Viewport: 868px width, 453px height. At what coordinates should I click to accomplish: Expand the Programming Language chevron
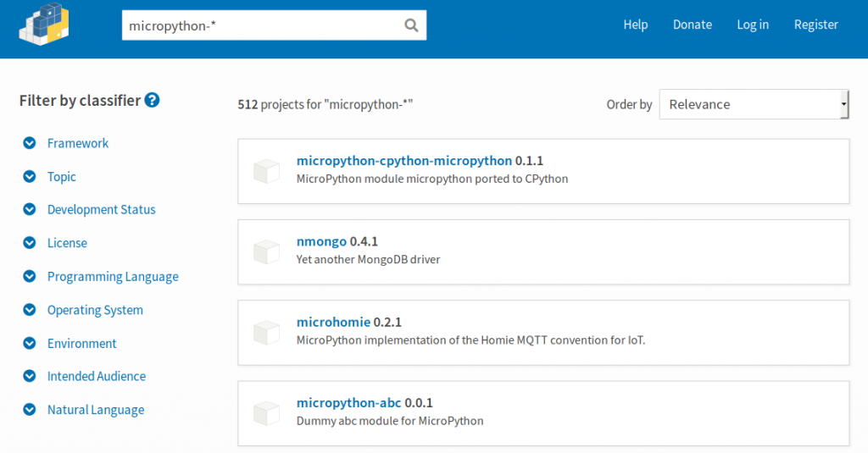[x=30, y=276]
